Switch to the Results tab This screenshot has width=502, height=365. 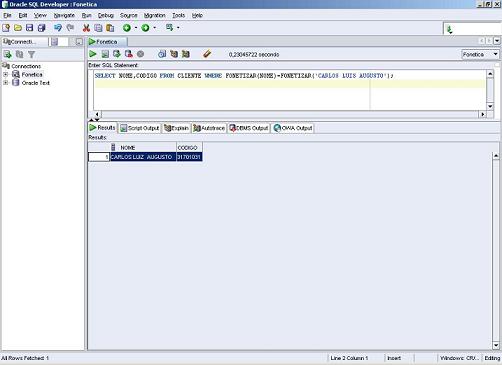click(102, 128)
